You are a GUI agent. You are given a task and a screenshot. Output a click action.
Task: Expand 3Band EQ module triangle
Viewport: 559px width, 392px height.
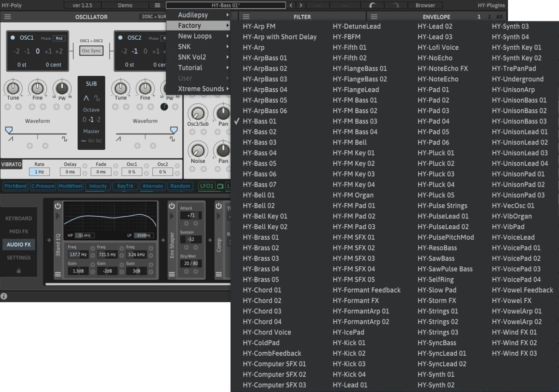click(58, 217)
